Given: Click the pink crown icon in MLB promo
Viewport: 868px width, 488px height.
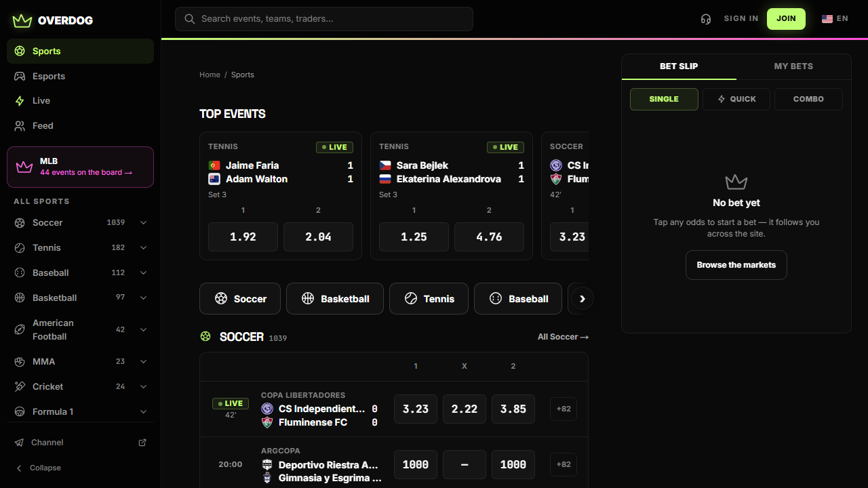Looking at the screenshot, I should coord(24,167).
